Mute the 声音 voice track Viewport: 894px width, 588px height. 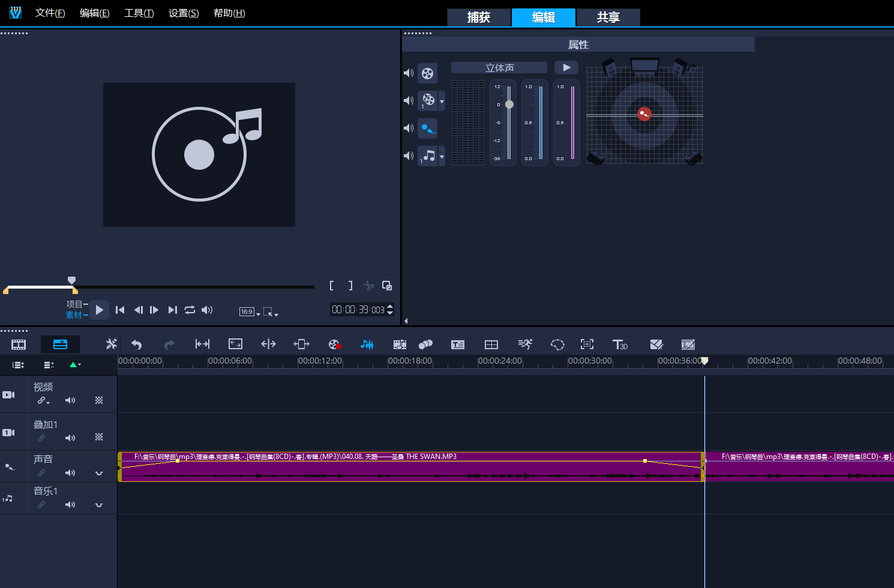tap(70, 473)
